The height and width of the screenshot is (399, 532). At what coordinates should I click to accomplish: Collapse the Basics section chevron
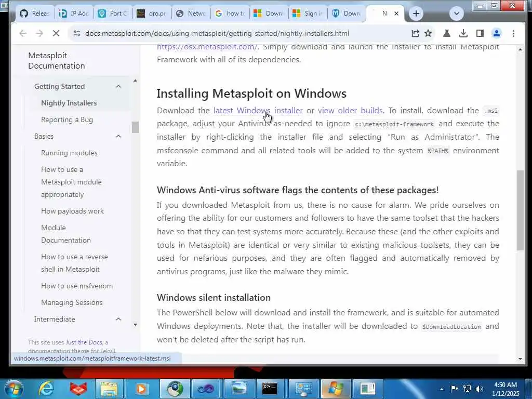[118, 137]
